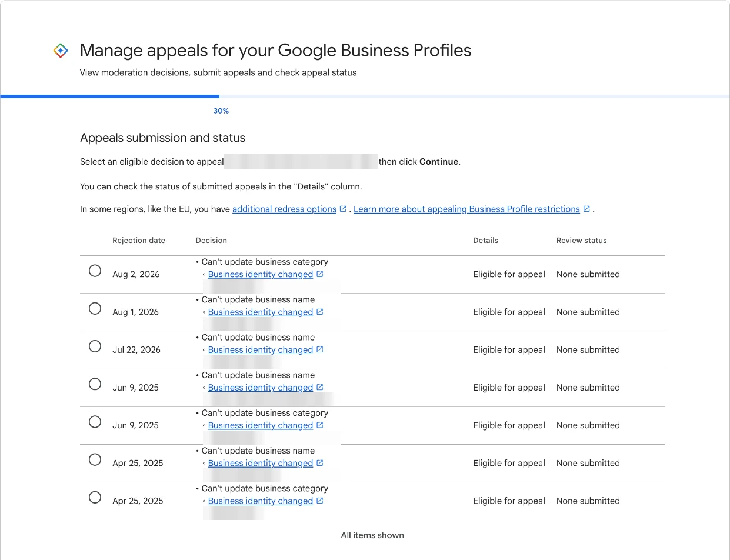
Task: Open 'Business identity changed' link in Aug 1, 2026 row
Action: pos(261,312)
